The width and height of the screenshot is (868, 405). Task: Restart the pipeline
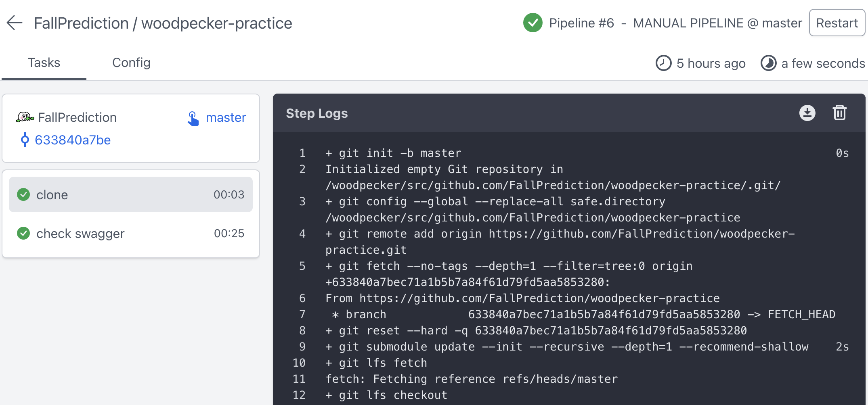point(837,23)
